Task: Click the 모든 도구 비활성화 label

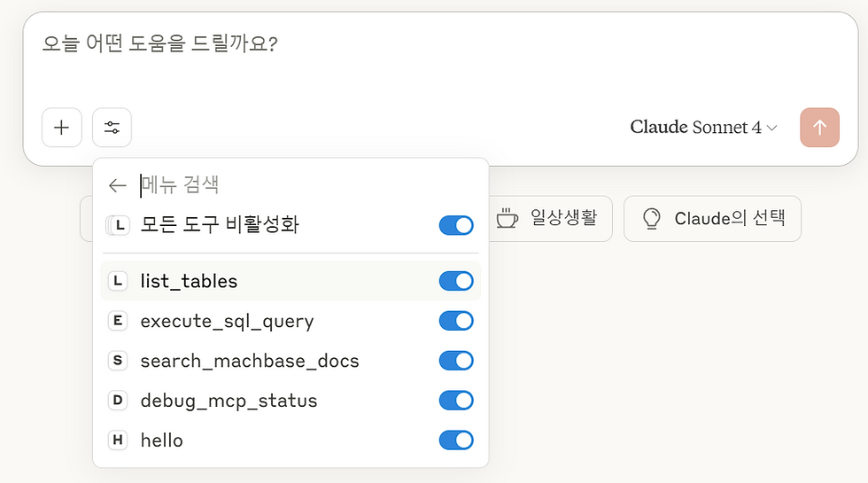Action: [x=220, y=225]
